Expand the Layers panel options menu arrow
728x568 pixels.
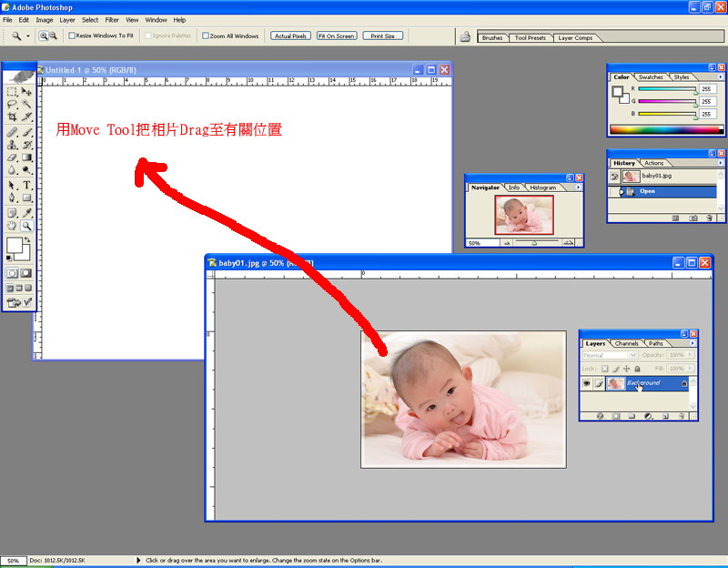(x=693, y=344)
